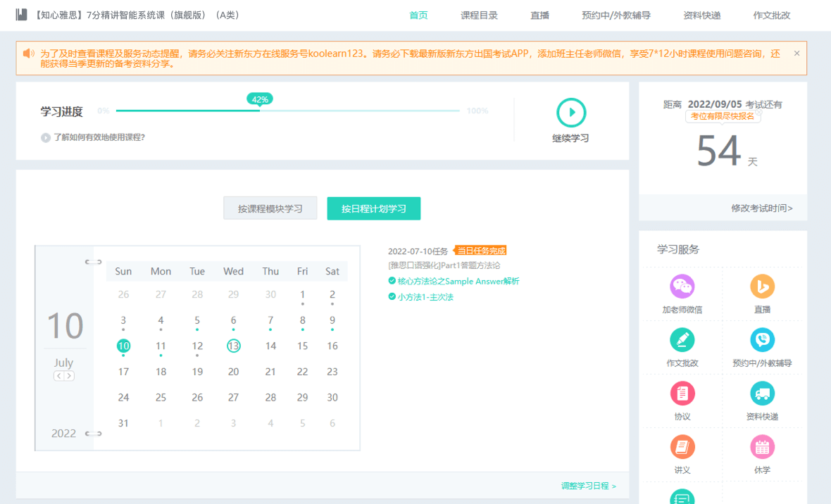Viewport: 831px width, 504px height.
Task: Go to previous month in calendar
Action: (x=59, y=376)
